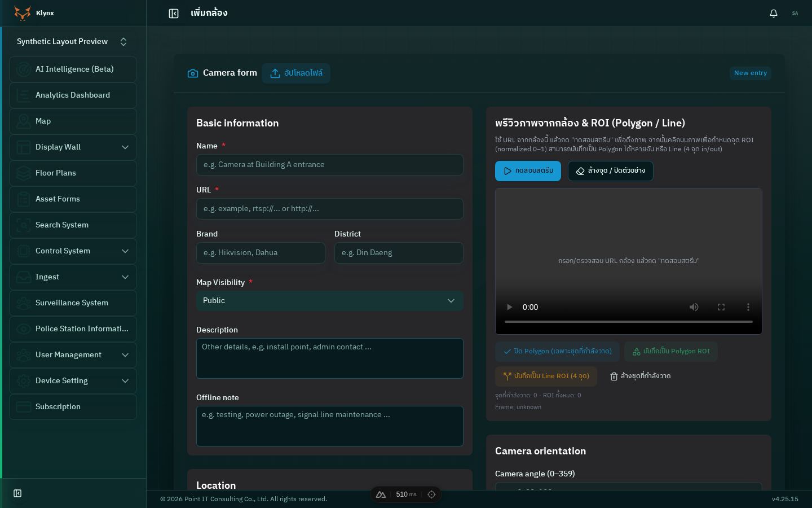Click the Asset Forms sidebar icon
The height and width of the screenshot is (508, 812).
click(23, 199)
